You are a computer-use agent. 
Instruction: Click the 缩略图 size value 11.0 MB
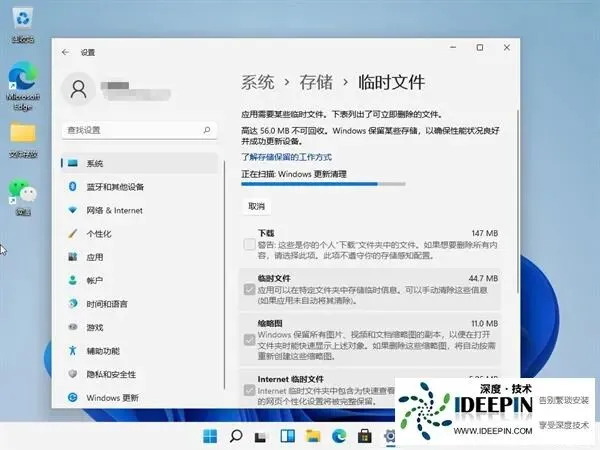[x=484, y=323]
